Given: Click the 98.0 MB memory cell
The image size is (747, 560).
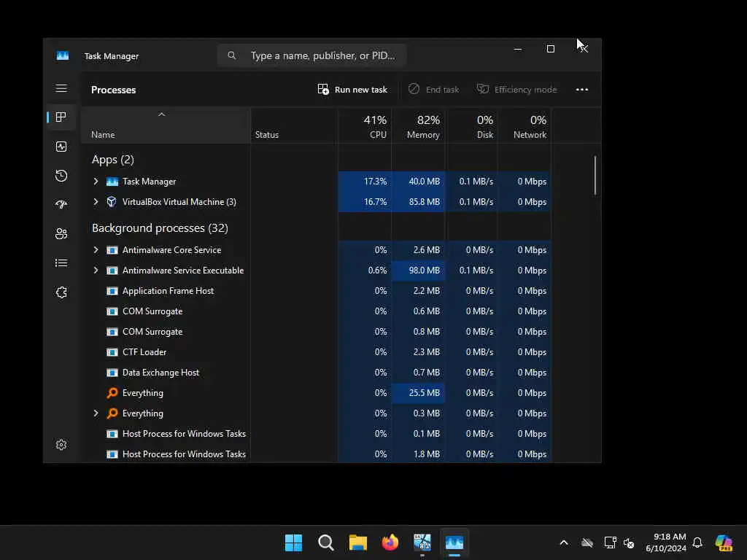Looking at the screenshot, I should click(418, 271).
